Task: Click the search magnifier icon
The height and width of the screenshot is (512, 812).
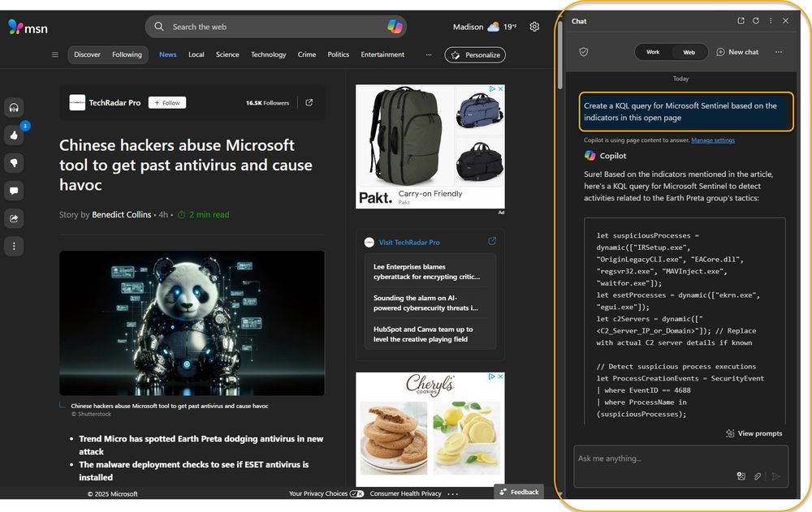Action: tap(159, 27)
